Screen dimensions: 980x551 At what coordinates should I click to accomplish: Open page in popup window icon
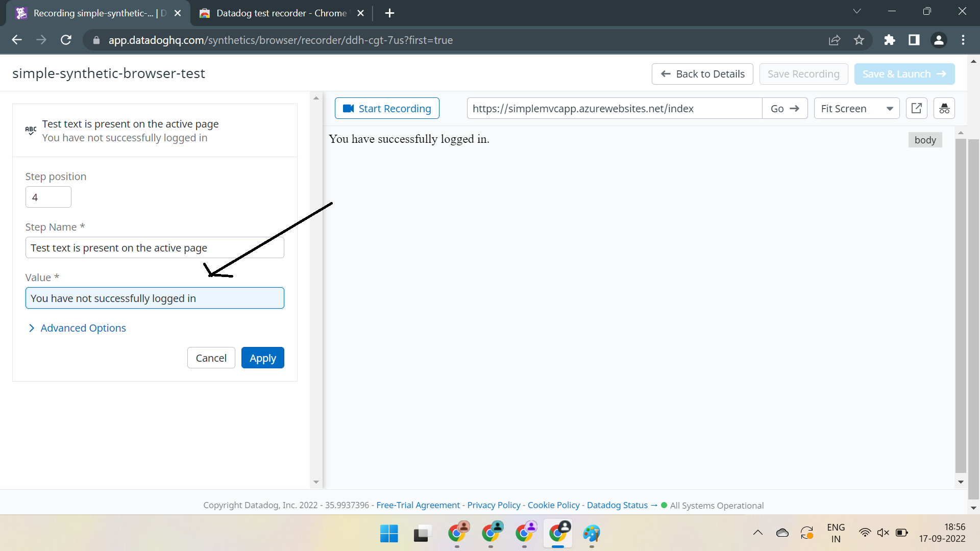tap(916, 108)
